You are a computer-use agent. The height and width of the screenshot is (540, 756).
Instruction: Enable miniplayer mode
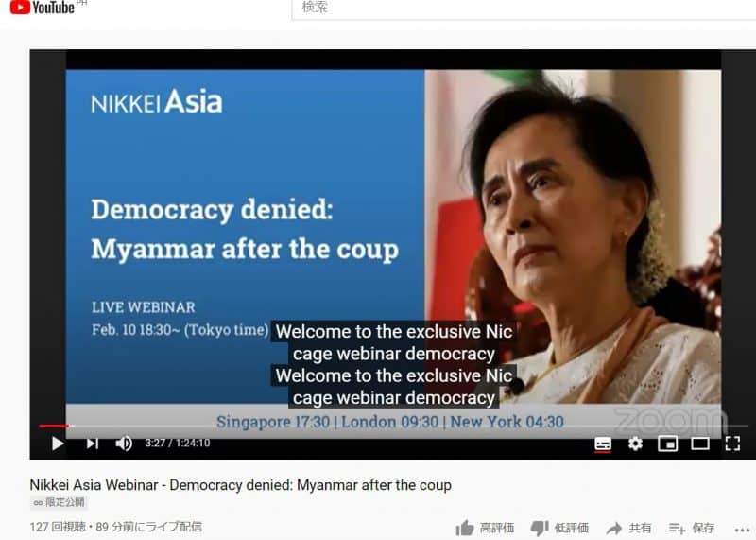(668, 444)
